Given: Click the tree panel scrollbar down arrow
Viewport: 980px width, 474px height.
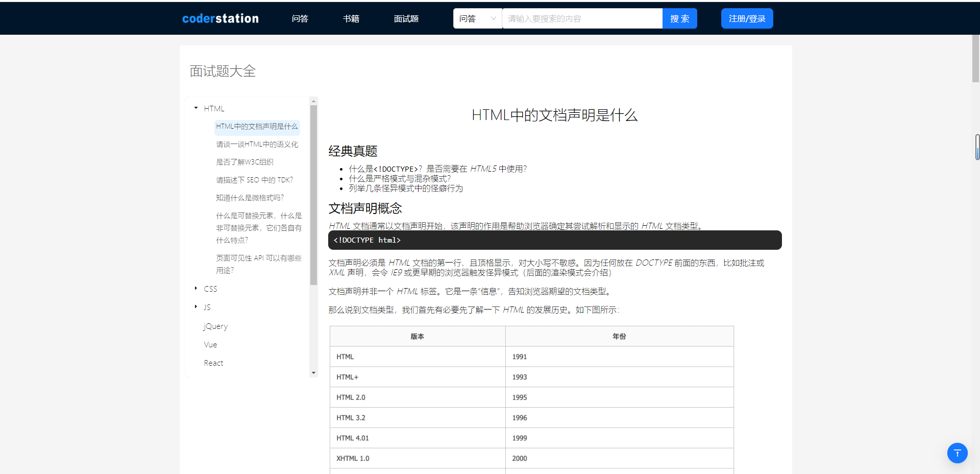Looking at the screenshot, I should [x=314, y=373].
